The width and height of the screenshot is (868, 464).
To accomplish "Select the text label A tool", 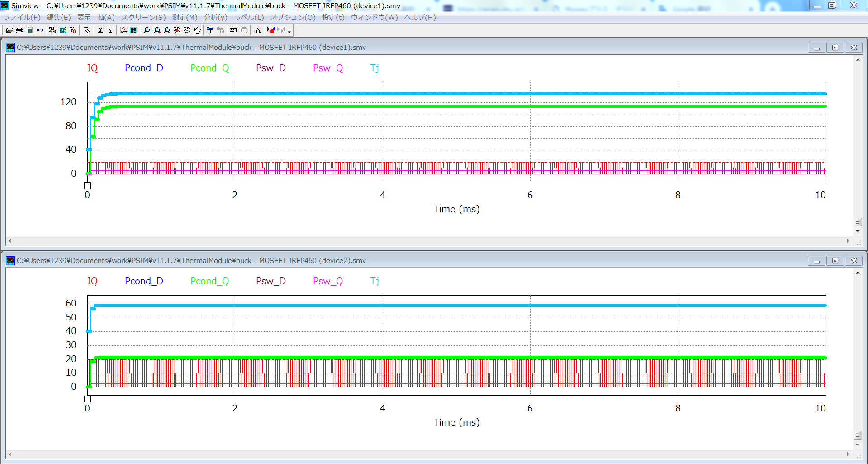I will coord(258,30).
